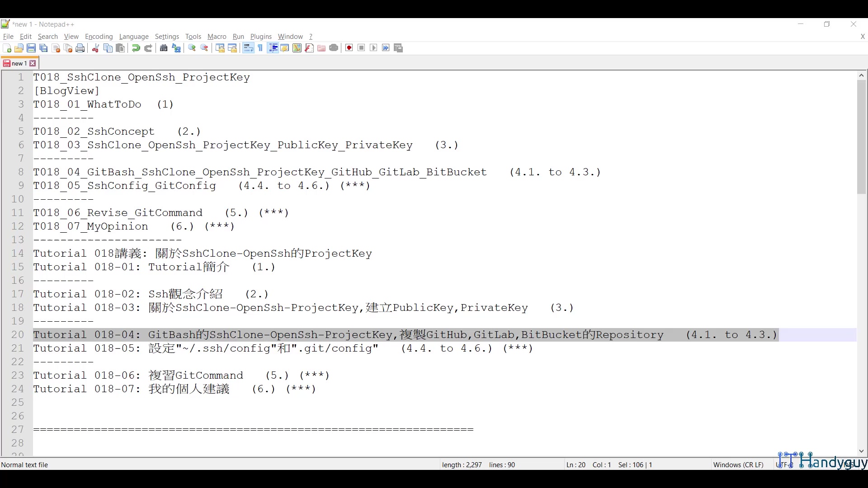Paste from the clipboard
868x488 pixels.
point(120,48)
